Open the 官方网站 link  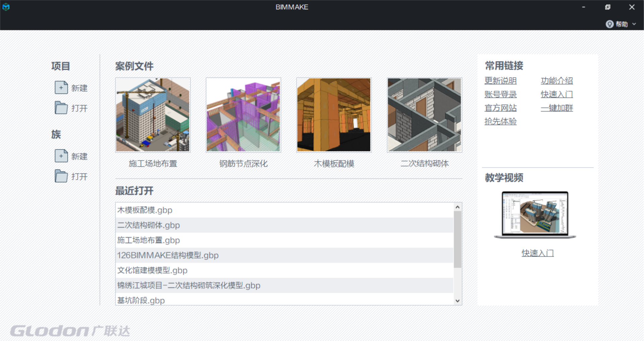tap(500, 108)
